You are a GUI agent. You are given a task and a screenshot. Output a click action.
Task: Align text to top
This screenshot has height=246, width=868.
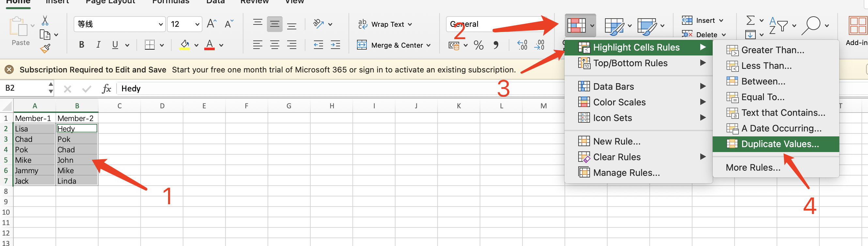(x=258, y=23)
